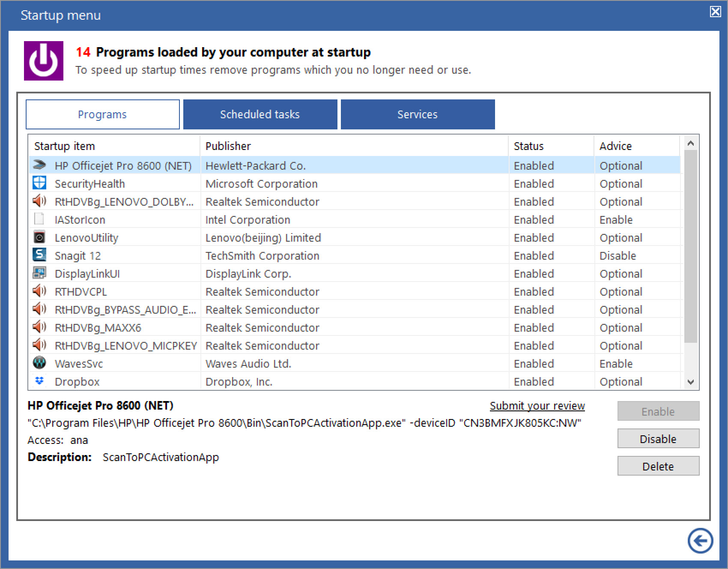Screen dimensions: 728x569
Task: Delete the selected startup item
Action: click(x=658, y=466)
